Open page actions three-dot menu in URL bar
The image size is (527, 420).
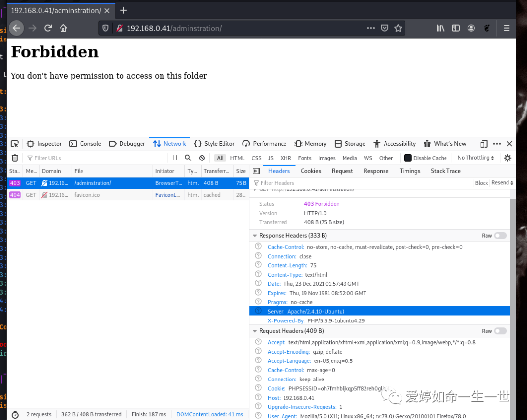pyautogui.click(x=371, y=28)
